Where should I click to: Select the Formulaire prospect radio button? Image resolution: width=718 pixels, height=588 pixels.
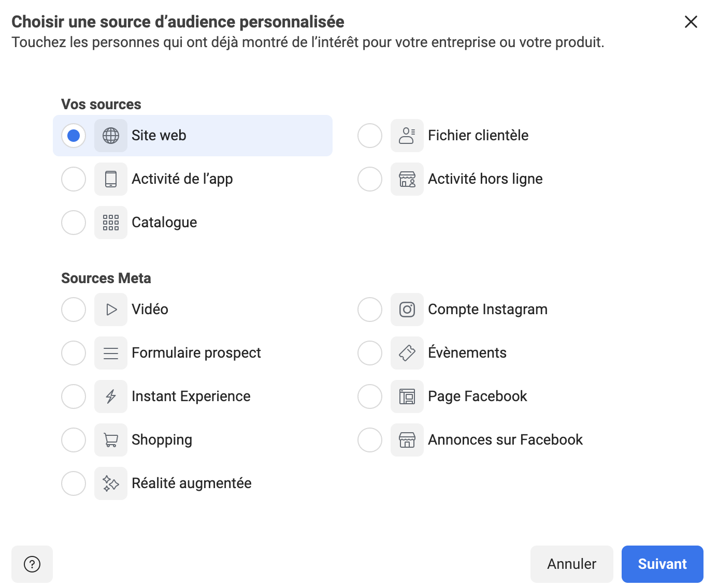point(74,353)
